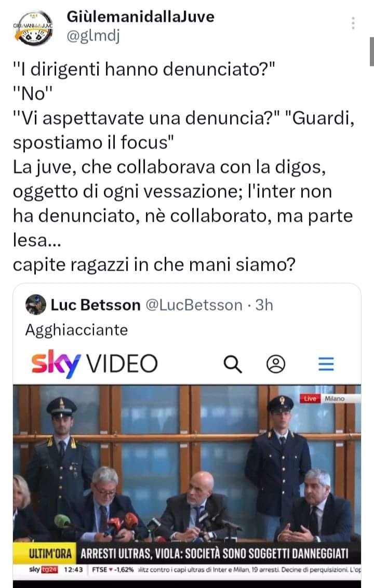Screen dimensions: 374x588
Task: Click the main tweet text body
Action: point(183,167)
